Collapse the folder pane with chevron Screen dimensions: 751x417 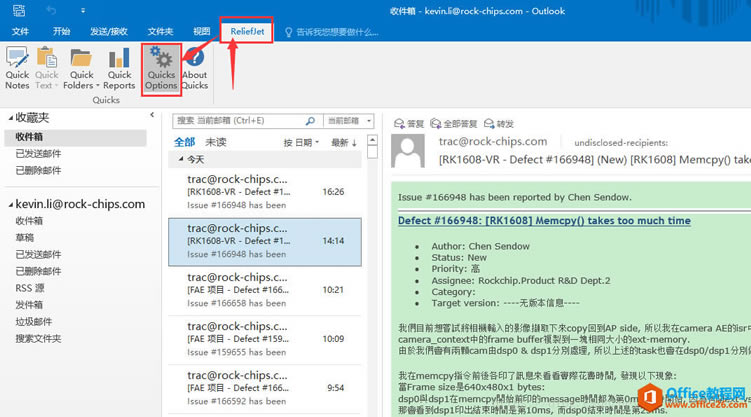pyautogui.click(x=152, y=115)
